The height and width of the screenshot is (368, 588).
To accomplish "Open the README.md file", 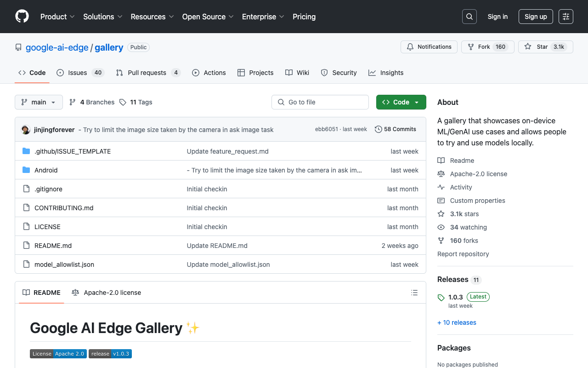I will [x=53, y=246].
